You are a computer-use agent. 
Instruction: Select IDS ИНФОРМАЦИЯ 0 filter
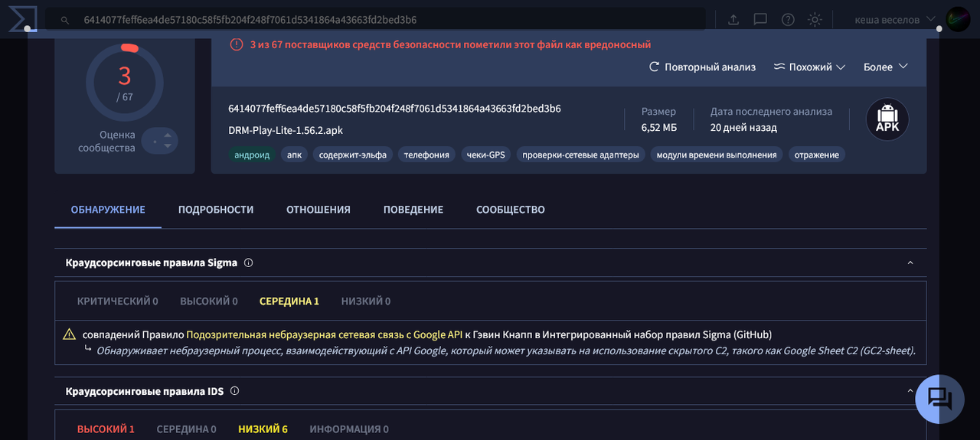point(349,429)
